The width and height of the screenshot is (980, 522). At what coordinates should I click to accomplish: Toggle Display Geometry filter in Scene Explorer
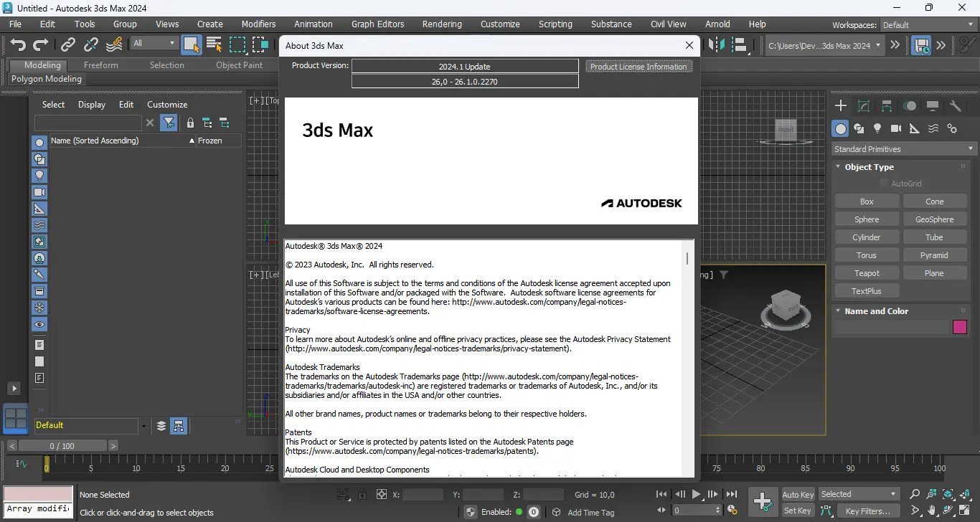click(x=39, y=143)
